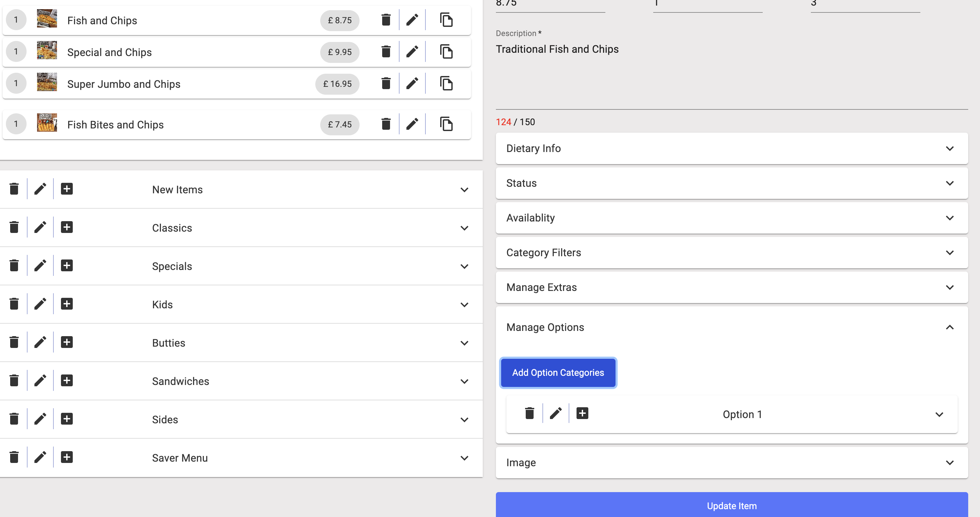Add an item to the Sandwiches category
980x517 pixels.
pyautogui.click(x=67, y=380)
